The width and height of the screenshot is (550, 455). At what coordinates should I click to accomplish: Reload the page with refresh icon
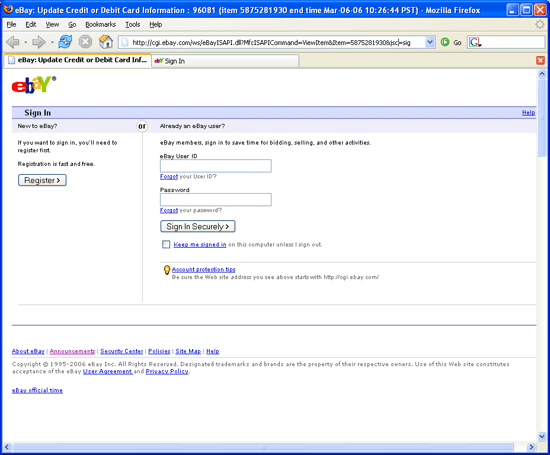(x=65, y=42)
